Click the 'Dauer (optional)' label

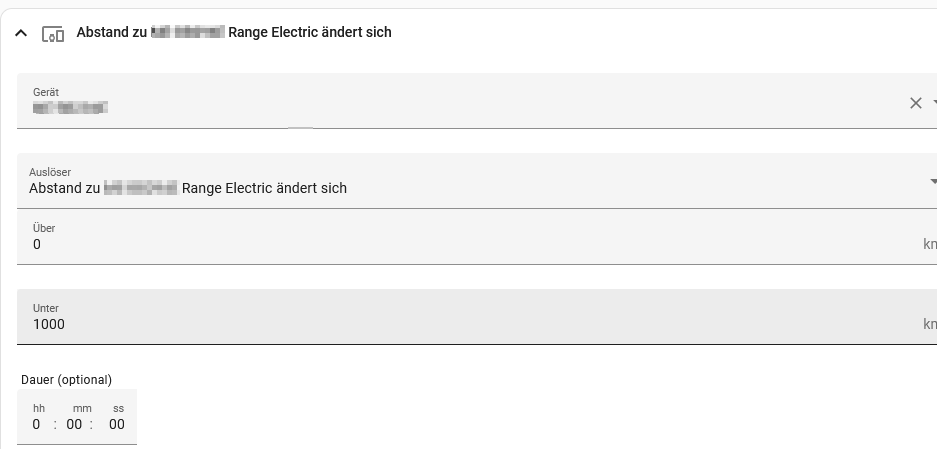tap(66, 380)
